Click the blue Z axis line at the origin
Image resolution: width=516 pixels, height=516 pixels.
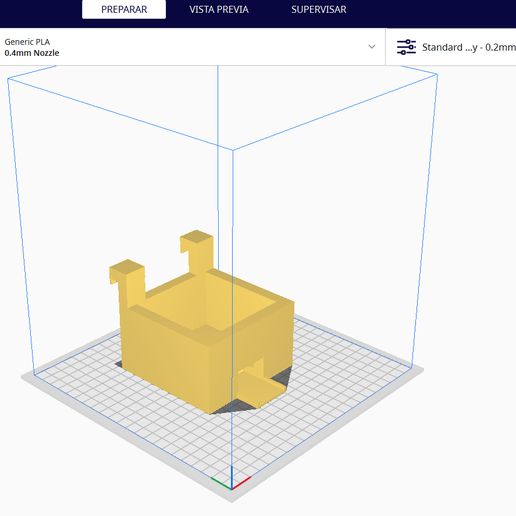pyautogui.click(x=232, y=477)
